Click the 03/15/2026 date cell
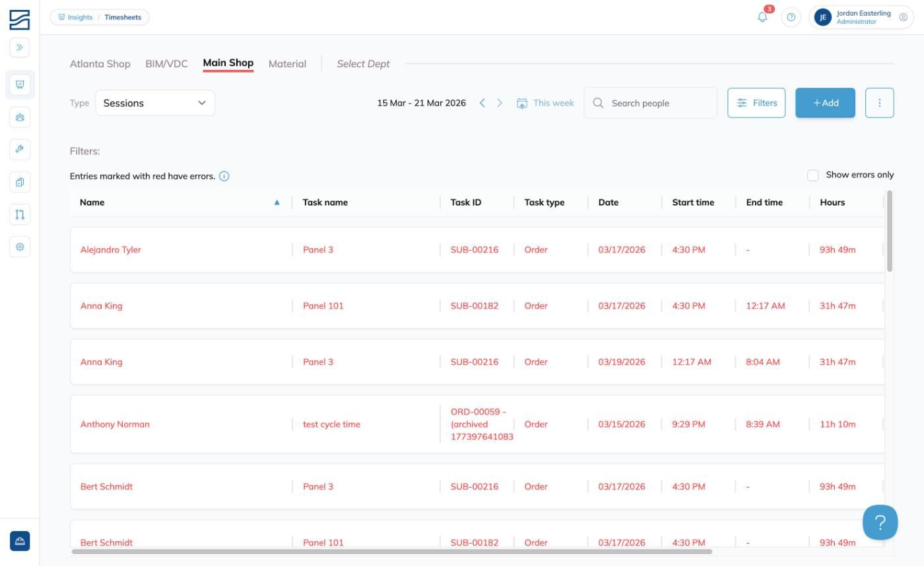The width and height of the screenshot is (924, 566). click(622, 424)
